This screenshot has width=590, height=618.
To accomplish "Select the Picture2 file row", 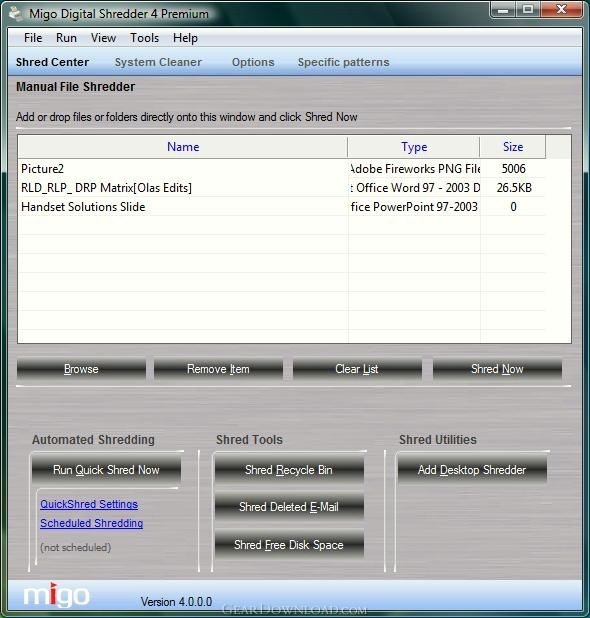I will click(x=283, y=169).
